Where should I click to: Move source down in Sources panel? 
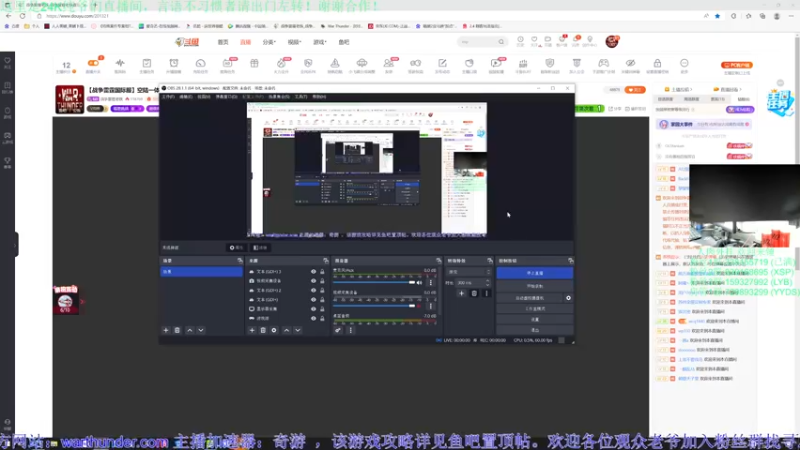click(298, 330)
